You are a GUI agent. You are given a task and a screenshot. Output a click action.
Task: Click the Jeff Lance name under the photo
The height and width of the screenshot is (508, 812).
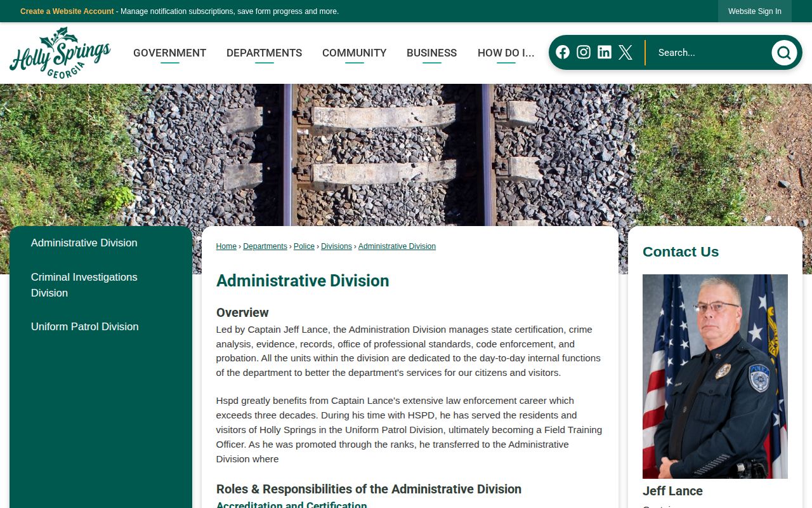[672, 491]
